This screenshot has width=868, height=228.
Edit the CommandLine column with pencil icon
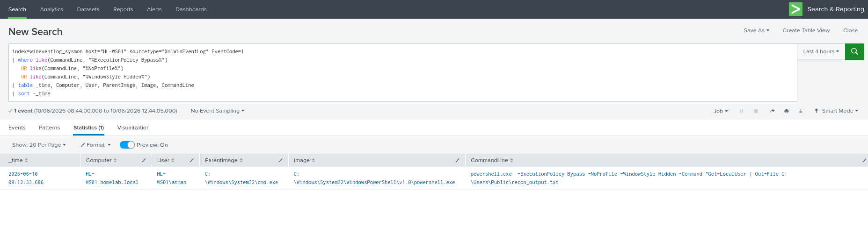tap(864, 160)
